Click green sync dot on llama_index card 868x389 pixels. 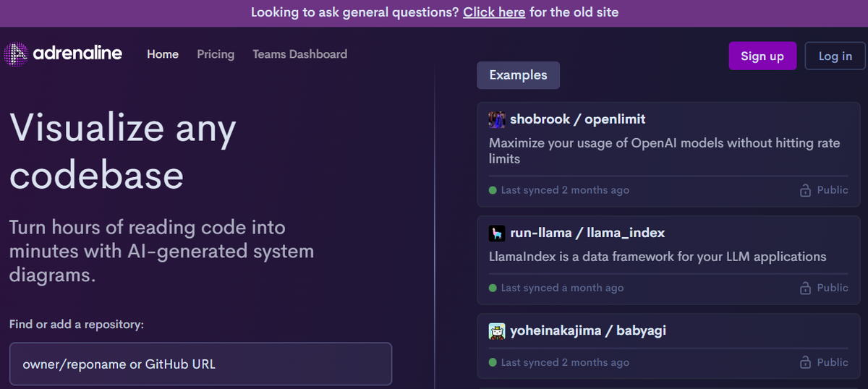click(493, 288)
